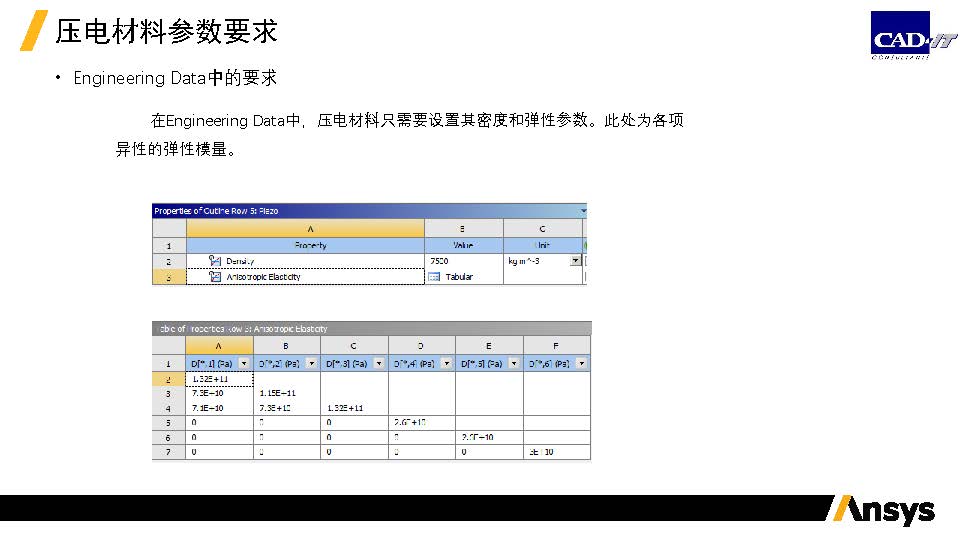Screen dimensions: 960x540
Task: Select the Anisotropic Elasticity row
Action: [x=369, y=277]
